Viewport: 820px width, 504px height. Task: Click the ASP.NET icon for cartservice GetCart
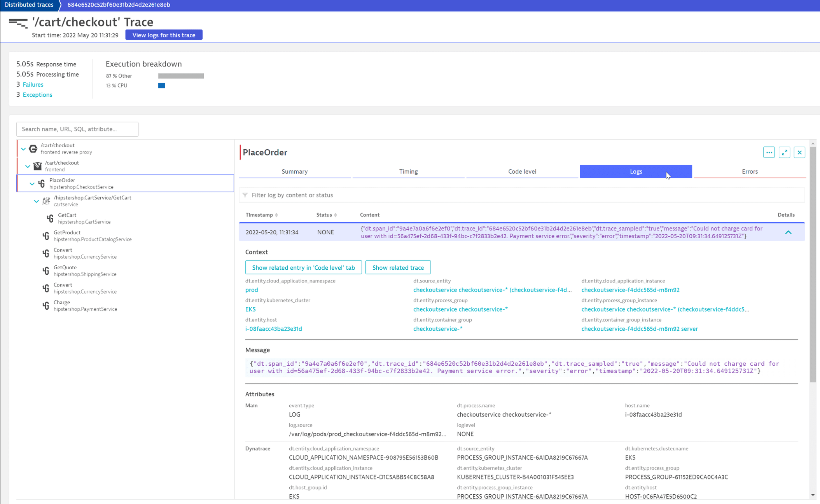(x=46, y=201)
